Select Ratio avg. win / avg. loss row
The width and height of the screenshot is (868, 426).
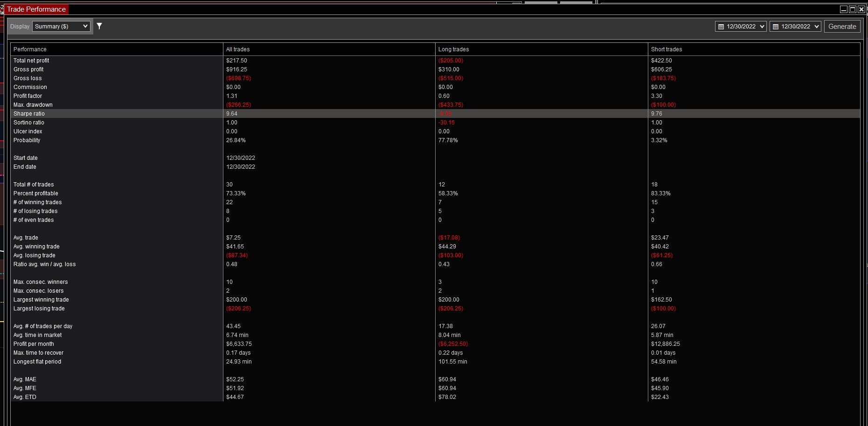pos(435,264)
